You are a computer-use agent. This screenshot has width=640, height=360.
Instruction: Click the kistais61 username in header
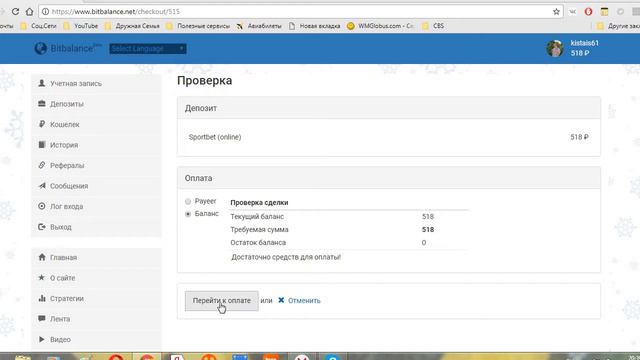(x=584, y=43)
